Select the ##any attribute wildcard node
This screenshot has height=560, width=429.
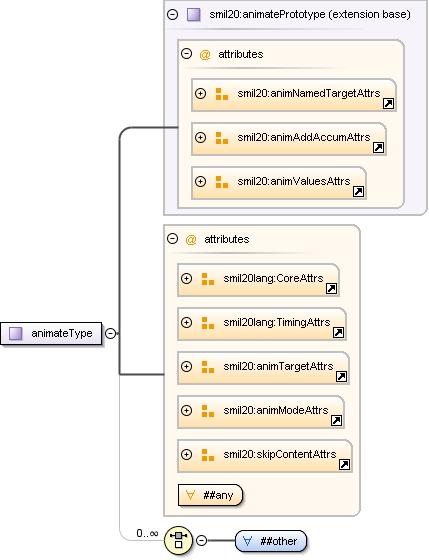point(210,495)
